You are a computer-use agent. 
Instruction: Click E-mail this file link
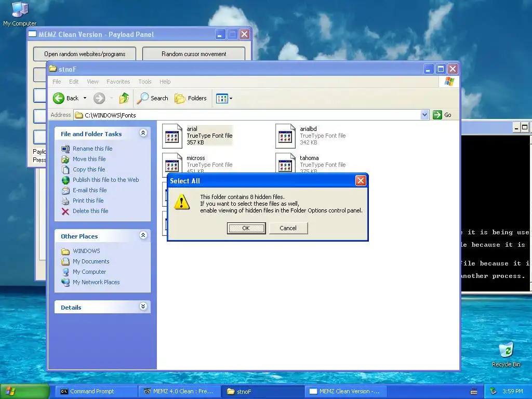click(x=89, y=190)
